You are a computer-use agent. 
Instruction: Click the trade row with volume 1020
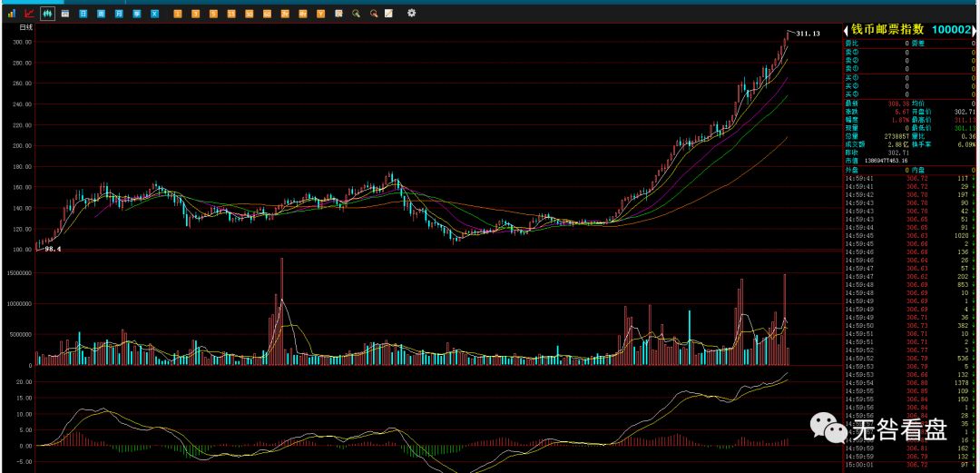[x=909, y=235]
